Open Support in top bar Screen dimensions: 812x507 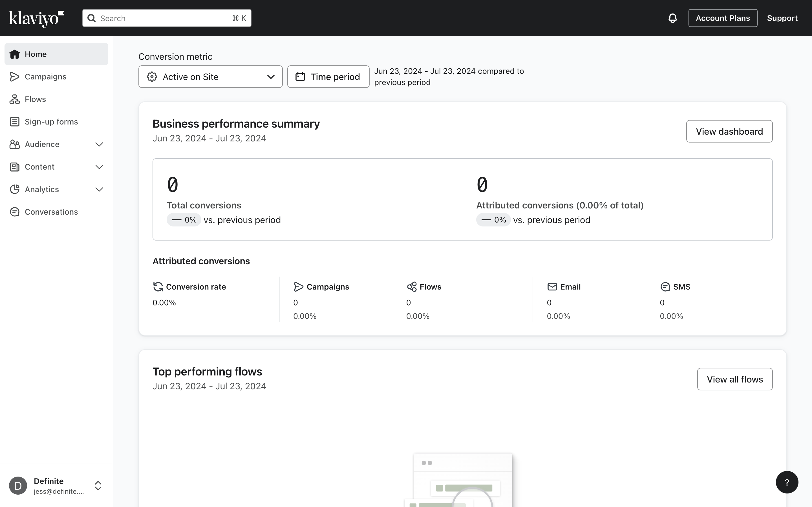[x=782, y=18]
